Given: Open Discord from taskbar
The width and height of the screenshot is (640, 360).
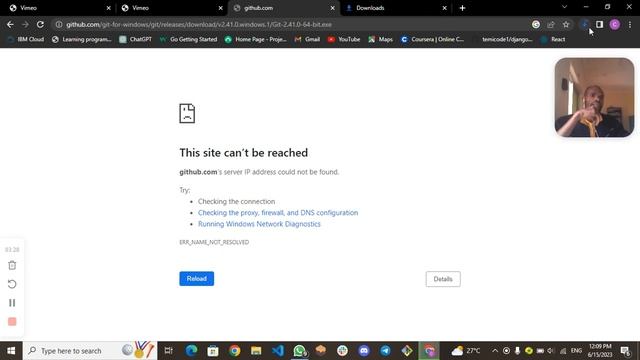Looking at the screenshot, I should [364, 351].
